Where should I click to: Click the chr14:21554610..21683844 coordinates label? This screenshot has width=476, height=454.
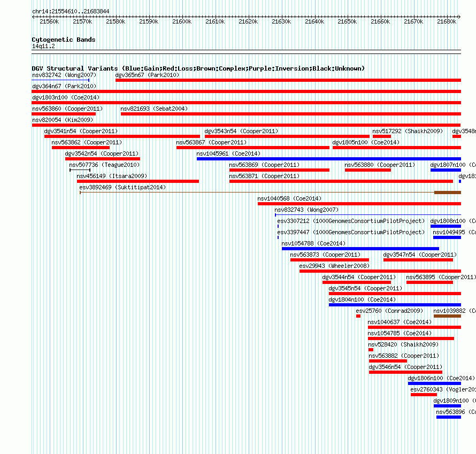pyautogui.click(x=71, y=11)
